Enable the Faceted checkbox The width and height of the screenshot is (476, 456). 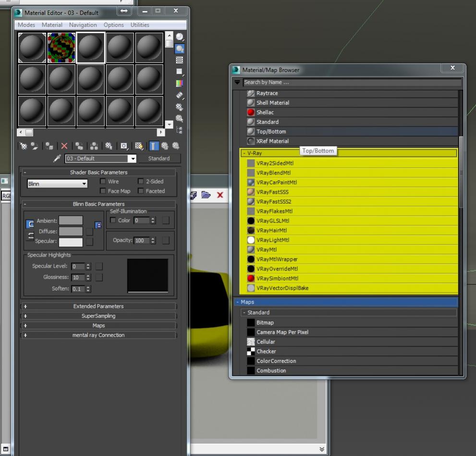click(141, 191)
